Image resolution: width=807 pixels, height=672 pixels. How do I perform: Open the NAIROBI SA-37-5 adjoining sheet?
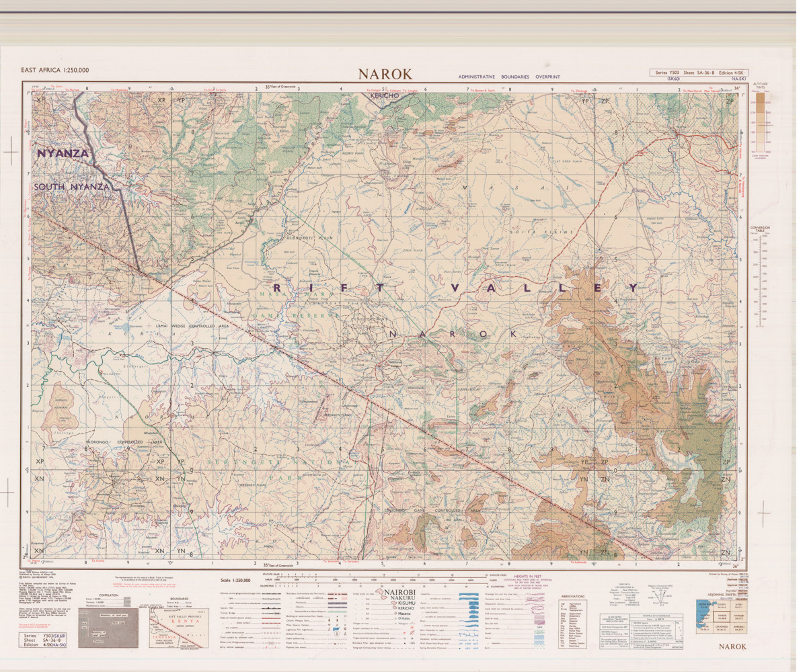pos(738,616)
